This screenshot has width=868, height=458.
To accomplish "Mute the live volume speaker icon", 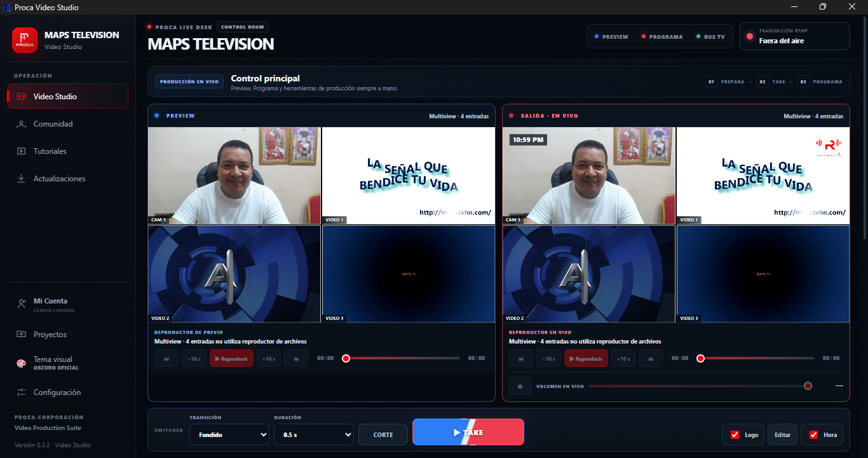I will (520, 386).
